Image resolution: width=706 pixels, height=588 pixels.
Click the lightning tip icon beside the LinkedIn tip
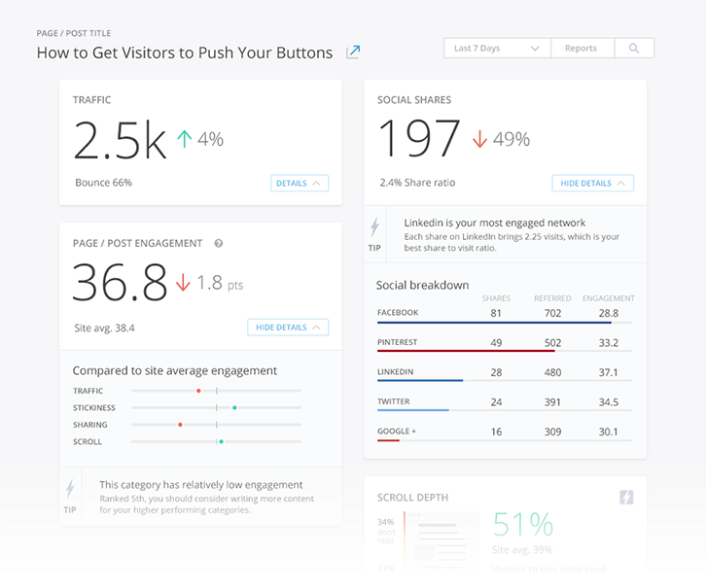374,226
